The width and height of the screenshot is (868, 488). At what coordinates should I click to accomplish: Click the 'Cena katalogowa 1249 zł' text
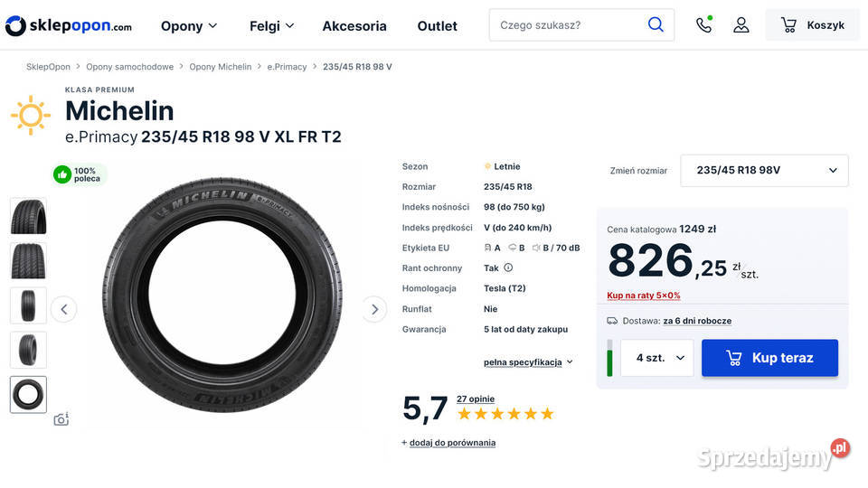(662, 229)
